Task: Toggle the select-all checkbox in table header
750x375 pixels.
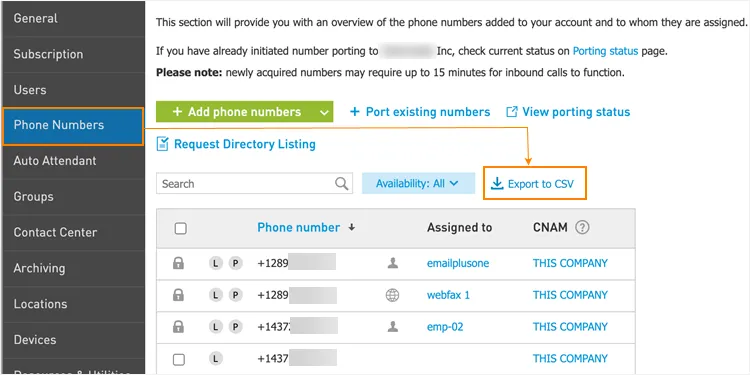Action: coord(180,229)
